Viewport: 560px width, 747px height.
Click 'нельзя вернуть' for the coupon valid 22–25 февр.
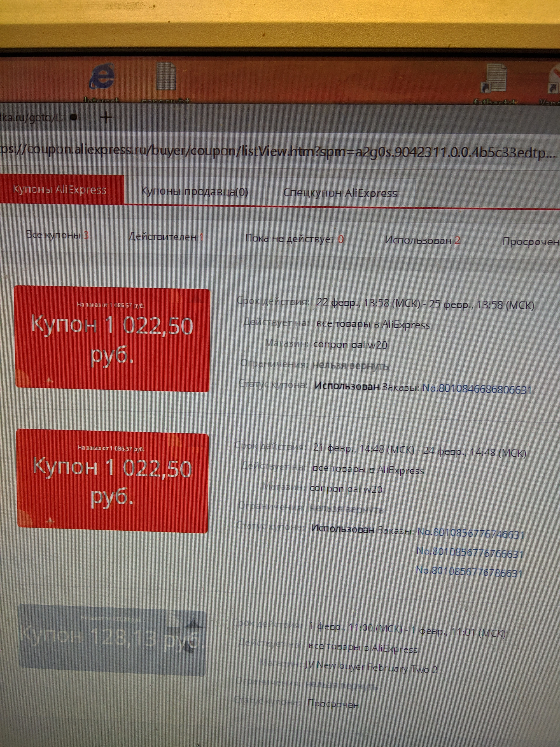[350, 366]
